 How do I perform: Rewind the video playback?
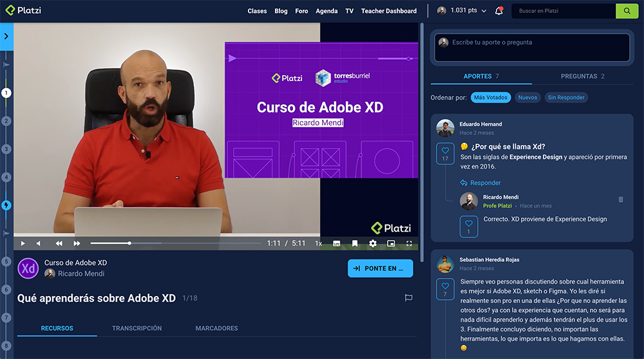[59, 243]
